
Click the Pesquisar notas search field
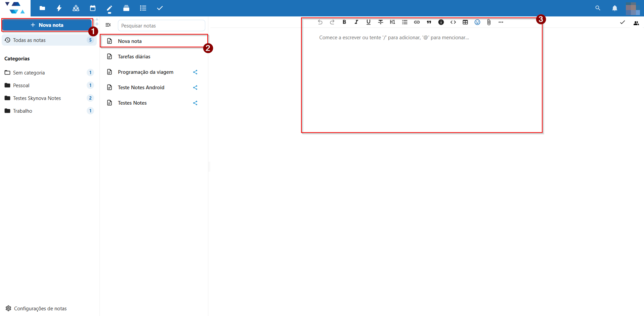pyautogui.click(x=161, y=26)
